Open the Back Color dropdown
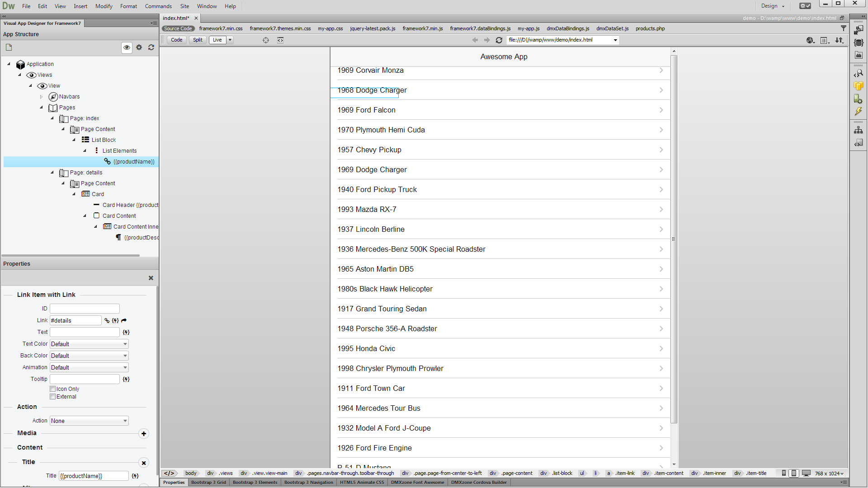 coord(89,356)
